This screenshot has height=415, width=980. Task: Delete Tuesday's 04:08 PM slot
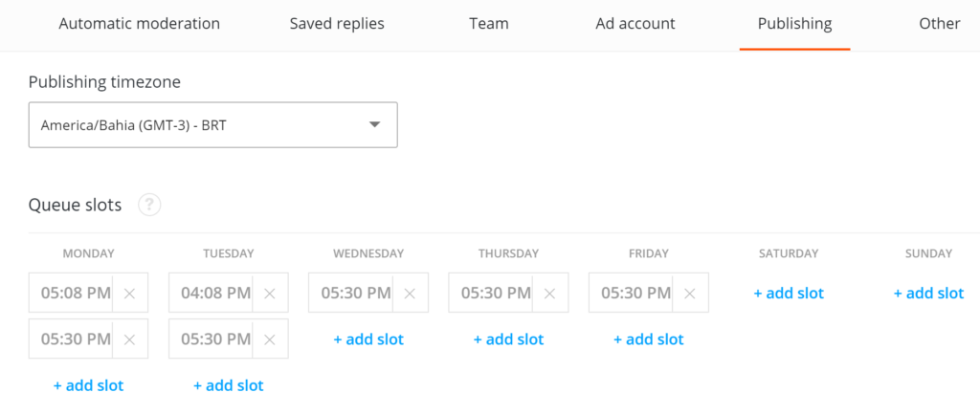270,294
